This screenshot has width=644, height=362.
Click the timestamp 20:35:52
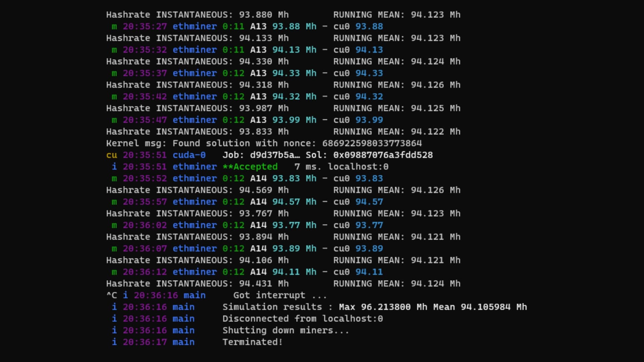(145, 179)
